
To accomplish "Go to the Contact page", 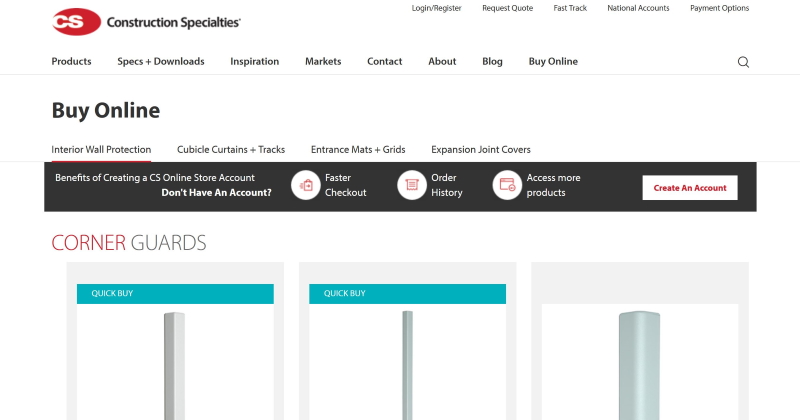I will (x=385, y=61).
